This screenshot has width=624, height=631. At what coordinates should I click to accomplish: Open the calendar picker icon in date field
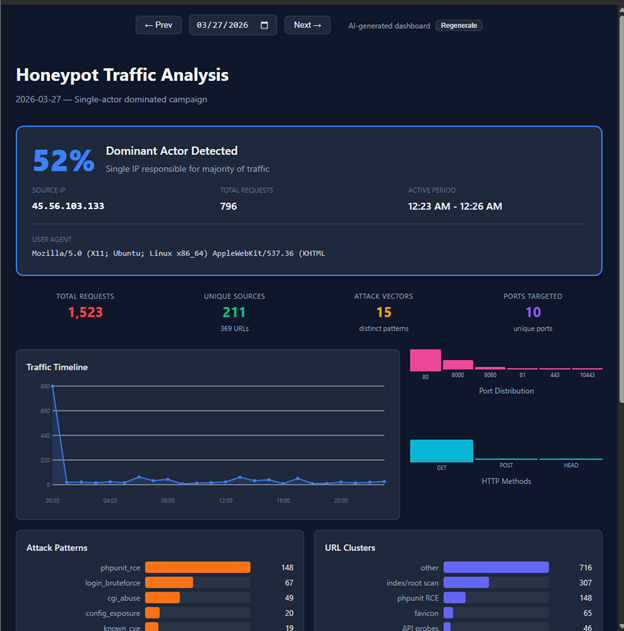pos(264,25)
